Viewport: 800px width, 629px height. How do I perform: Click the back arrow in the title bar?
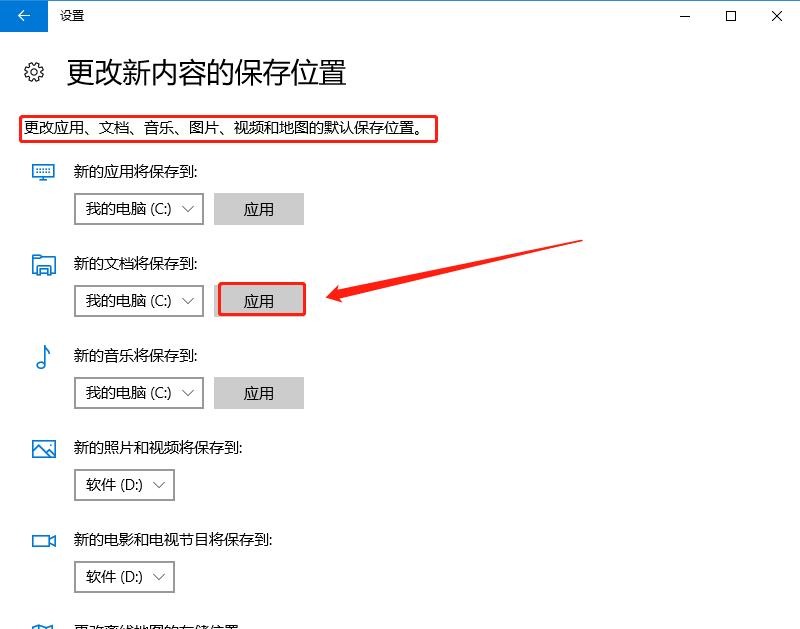click(22, 17)
